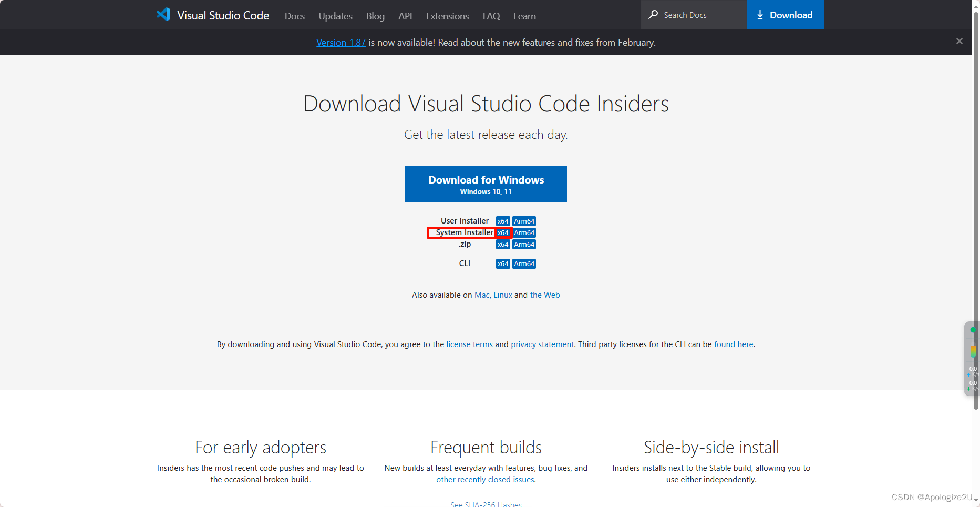Viewport: 980px width, 507px height.
Task: Download the .zip x64 build
Action: tap(503, 244)
